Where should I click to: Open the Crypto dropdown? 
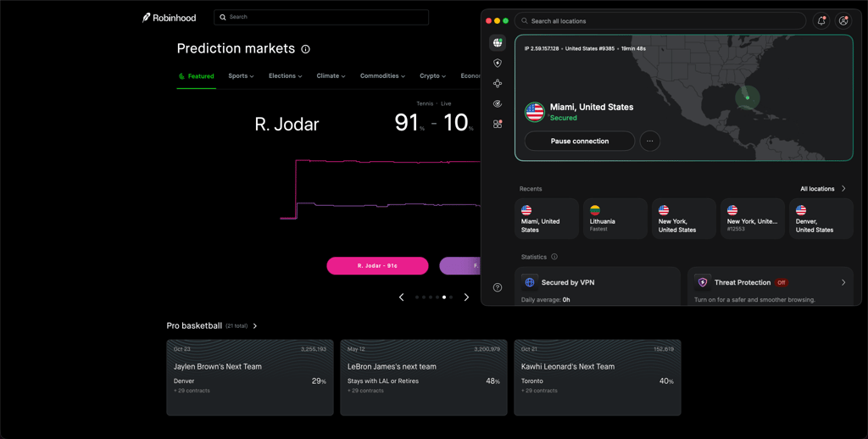[433, 75]
